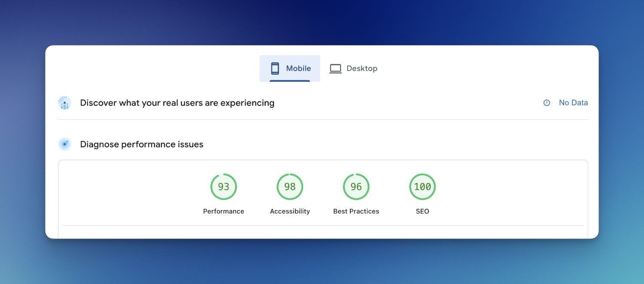Image resolution: width=644 pixels, height=284 pixels.
Task: Click the Performance label under its gauge
Action: 223,211
